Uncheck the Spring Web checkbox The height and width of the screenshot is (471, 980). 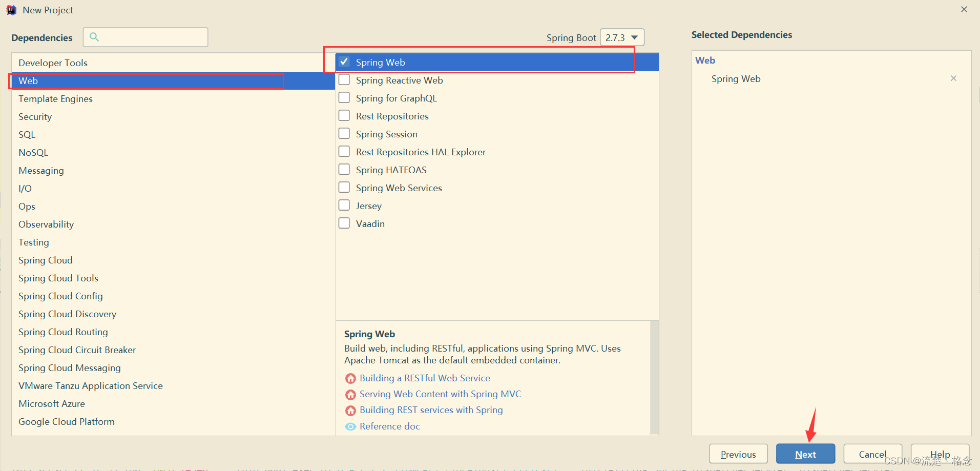point(344,62)
